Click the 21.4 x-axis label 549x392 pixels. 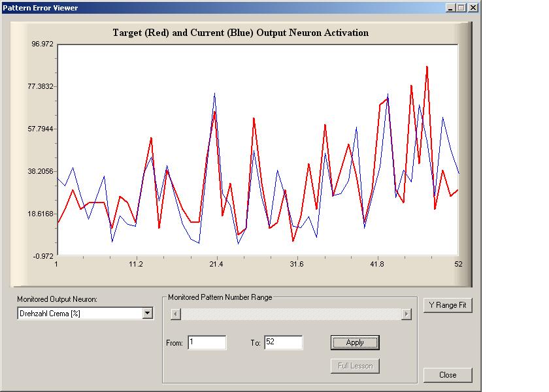pos(216,265)
